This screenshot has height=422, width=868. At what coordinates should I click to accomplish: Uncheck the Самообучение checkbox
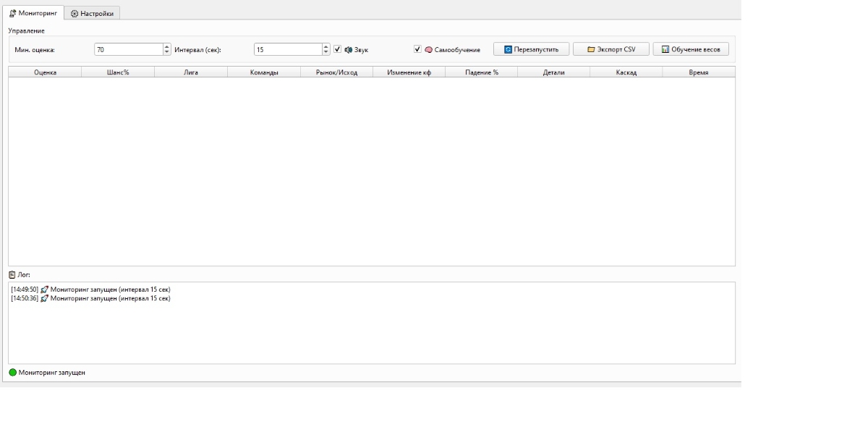point(417,49)
